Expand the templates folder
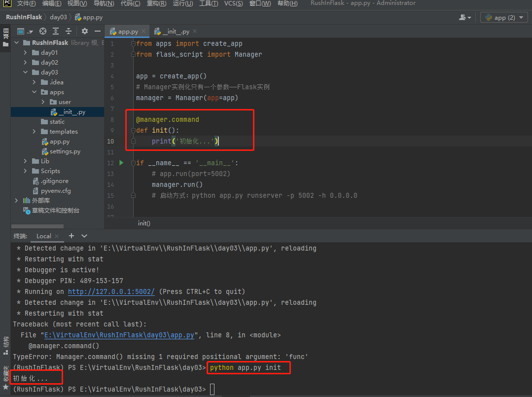Screen dimensions: 532x397 pyautogui.click(x=35, y=131)
